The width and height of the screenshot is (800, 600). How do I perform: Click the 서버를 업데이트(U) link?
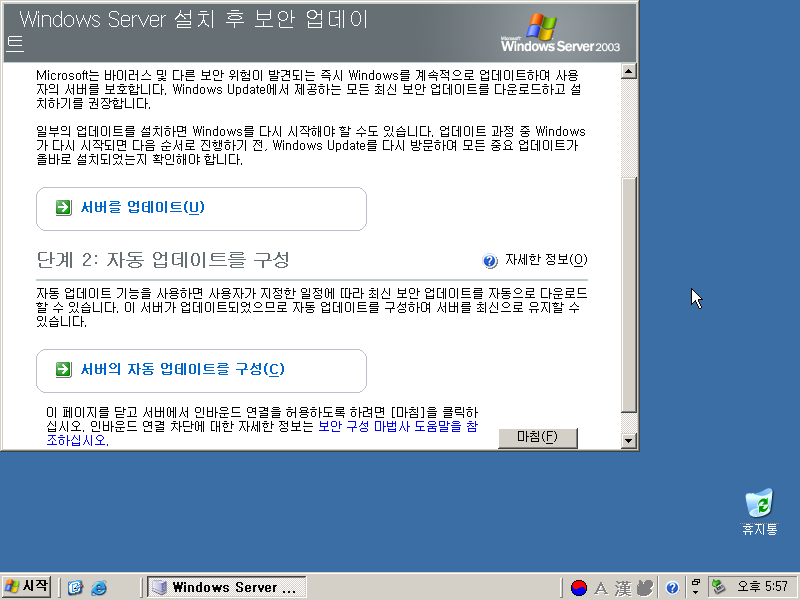pyautogui.click(x=143, y=207)
